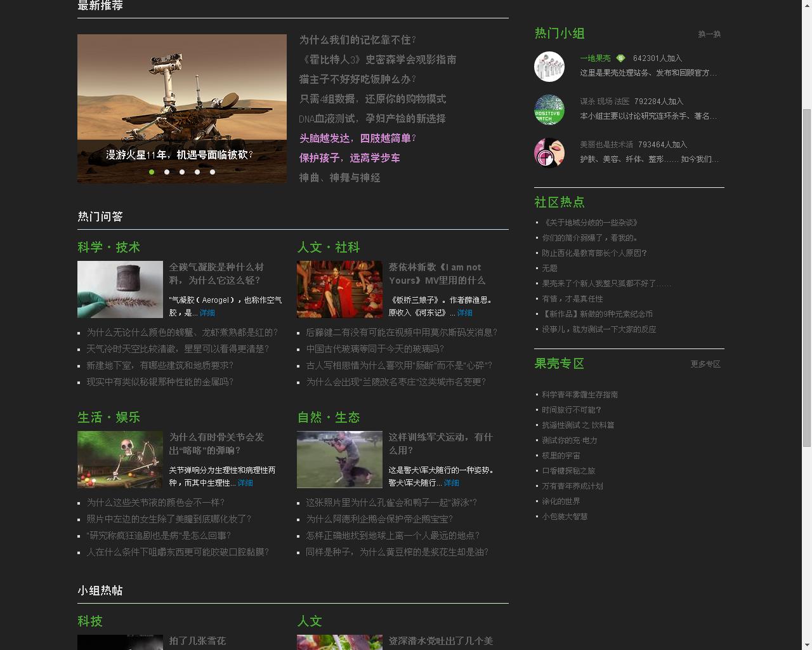Screen dimensions: 812x650
Task: Open 科学青年雾霾生存指南 zone
Action: (x=580, y=395)
